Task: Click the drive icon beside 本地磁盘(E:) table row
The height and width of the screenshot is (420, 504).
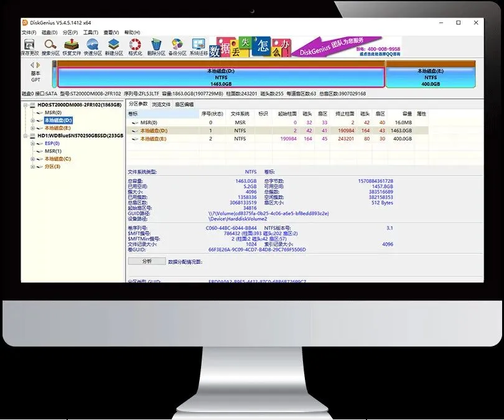Action: [135, 139]
